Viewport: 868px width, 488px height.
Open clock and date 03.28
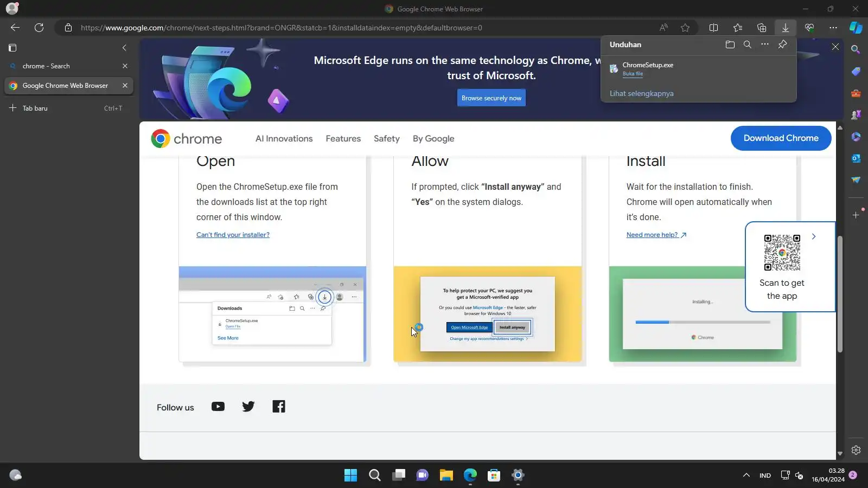828,475
